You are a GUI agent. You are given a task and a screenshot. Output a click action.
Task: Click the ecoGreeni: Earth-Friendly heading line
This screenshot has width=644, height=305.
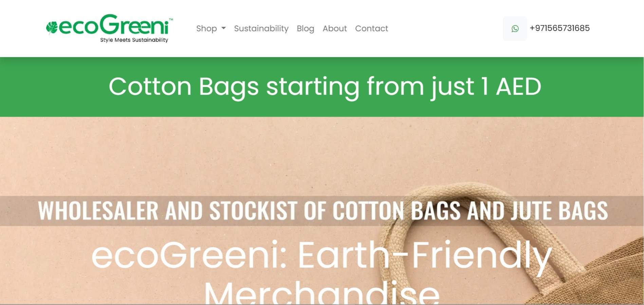coord(322,255)
